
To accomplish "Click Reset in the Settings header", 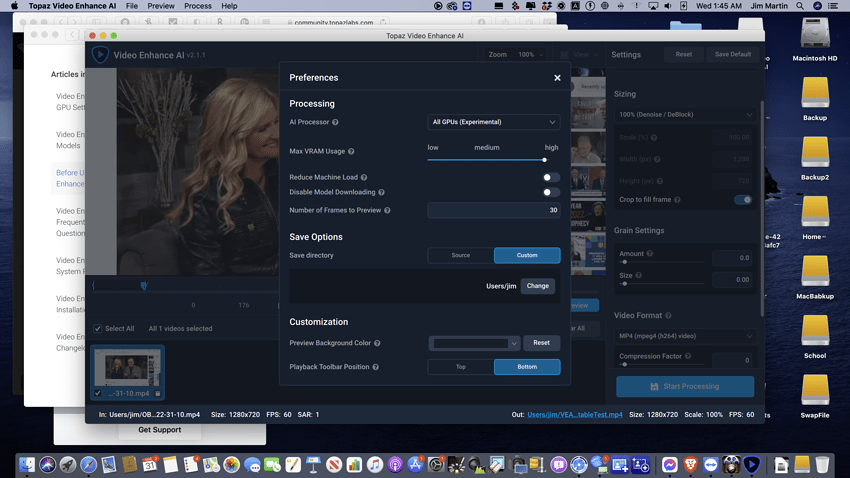I will pos(684,54).
